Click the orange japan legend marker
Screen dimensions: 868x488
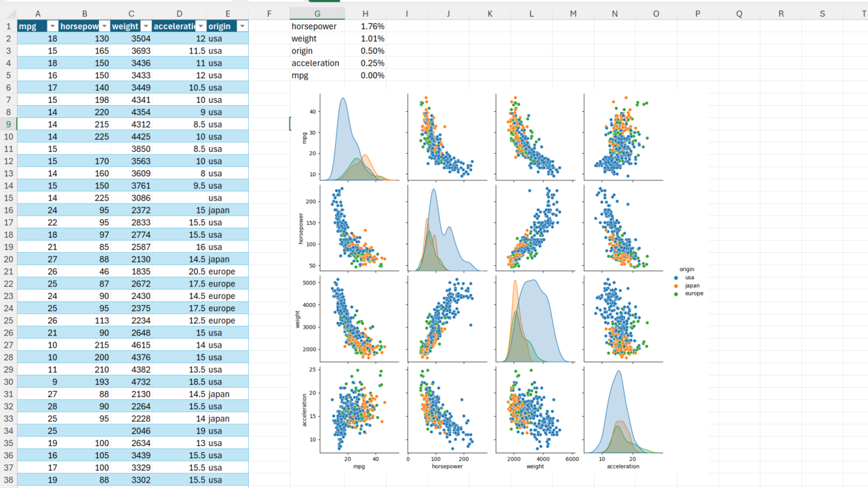(675, 286)
